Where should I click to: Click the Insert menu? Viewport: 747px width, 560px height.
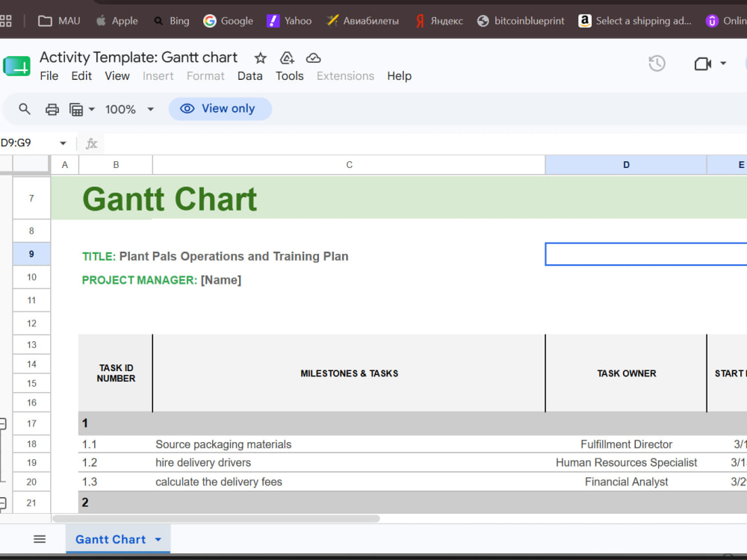point(158,75)
